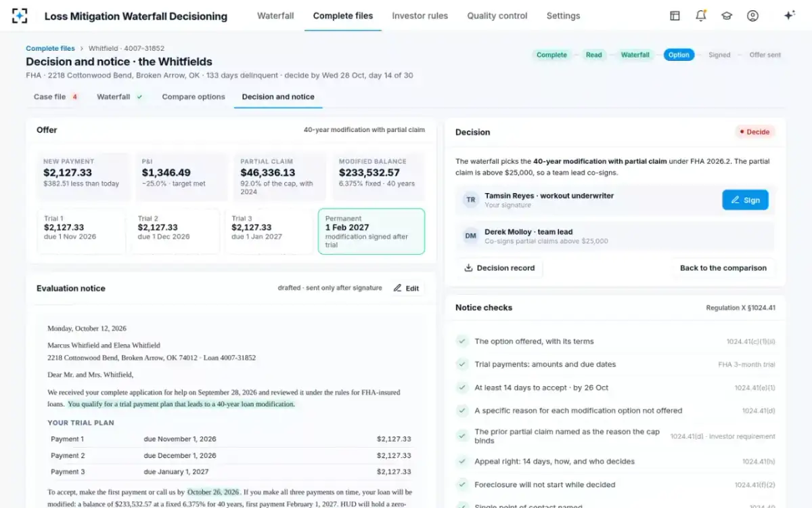This screenshot has width=812, height=508.
Task: Download the Decision record
Action: [499, 268]
